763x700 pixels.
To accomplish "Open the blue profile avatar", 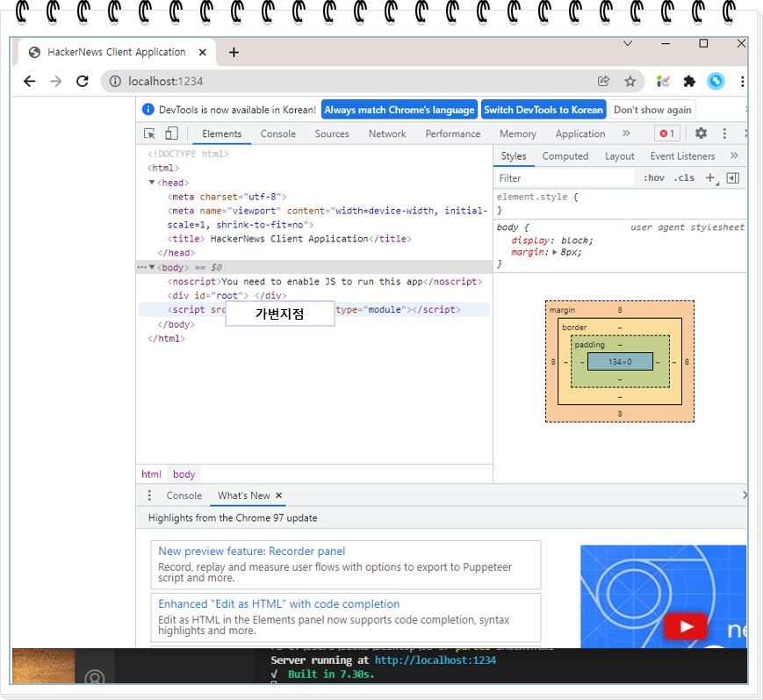I will tap(716, 82).
